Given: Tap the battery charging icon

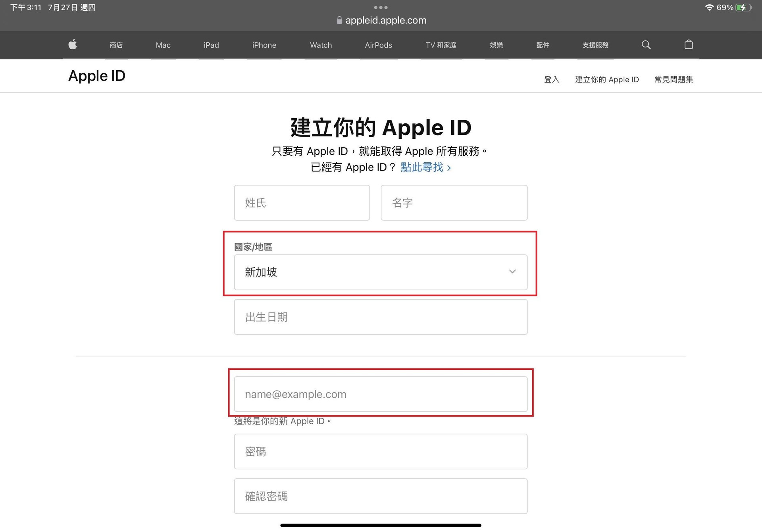Looking at the screenshot, I should tap(743, 8).
